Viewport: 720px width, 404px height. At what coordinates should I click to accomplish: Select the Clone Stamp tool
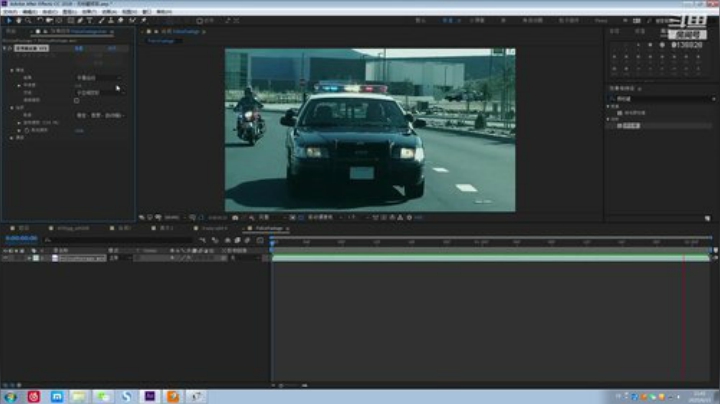pyautogui.click(x=111, y=21)
